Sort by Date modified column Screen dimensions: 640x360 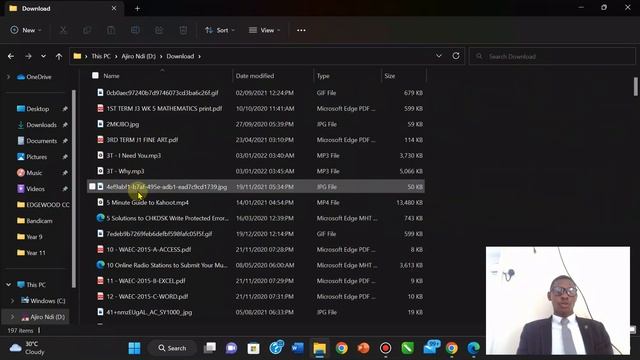point(255,76)
